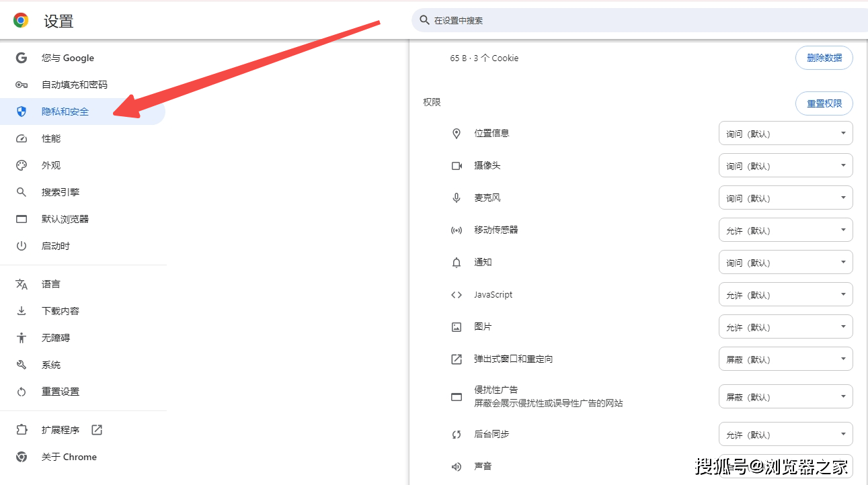Go to 重置设置 section

pyautogui.click(x=83, y=392)
